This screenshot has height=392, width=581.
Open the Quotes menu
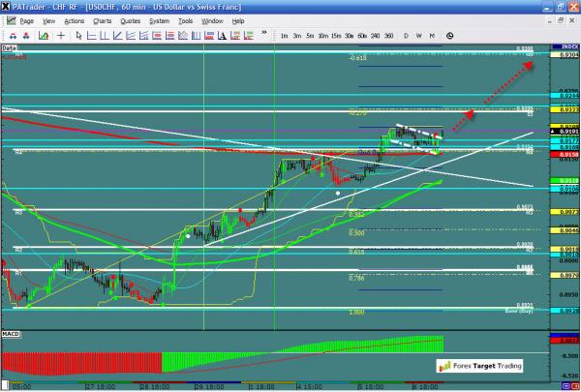click(131, 21)
